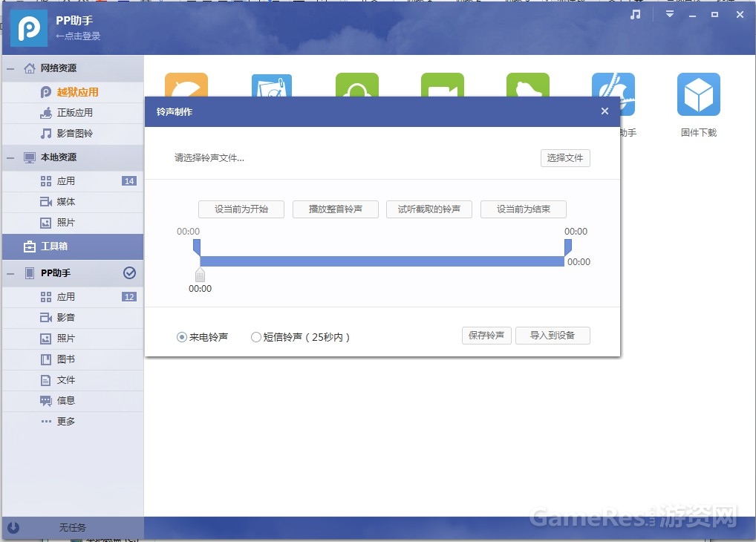Click the green headphone tool icon behind the dialog
Screen dimensions: 756x542
pyautogui.click(x=356, y=85)
